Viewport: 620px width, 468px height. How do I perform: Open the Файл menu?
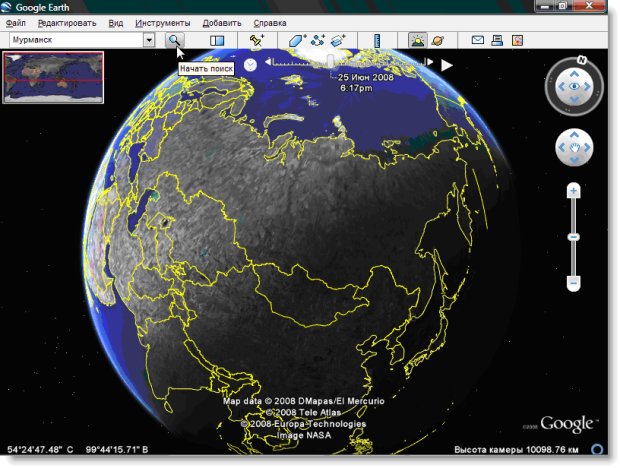coord(16,23)
